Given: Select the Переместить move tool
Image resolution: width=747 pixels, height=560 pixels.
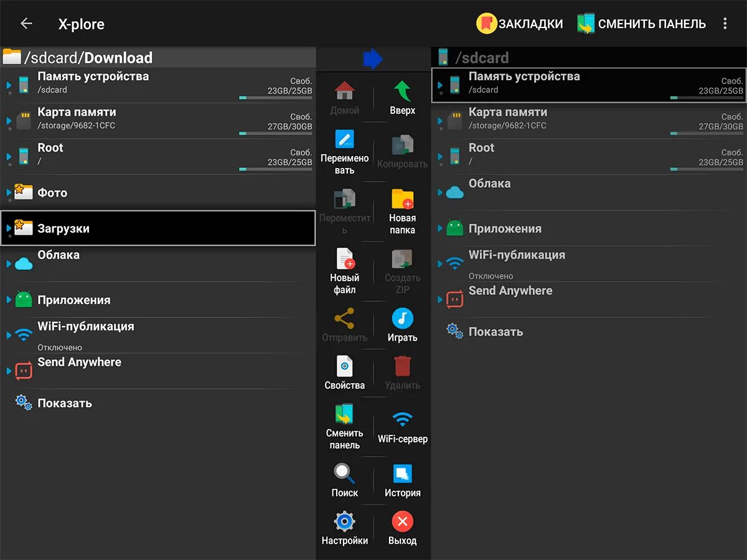Looking at the screenshot, I should pyautogui.click(x=344, y=212).
